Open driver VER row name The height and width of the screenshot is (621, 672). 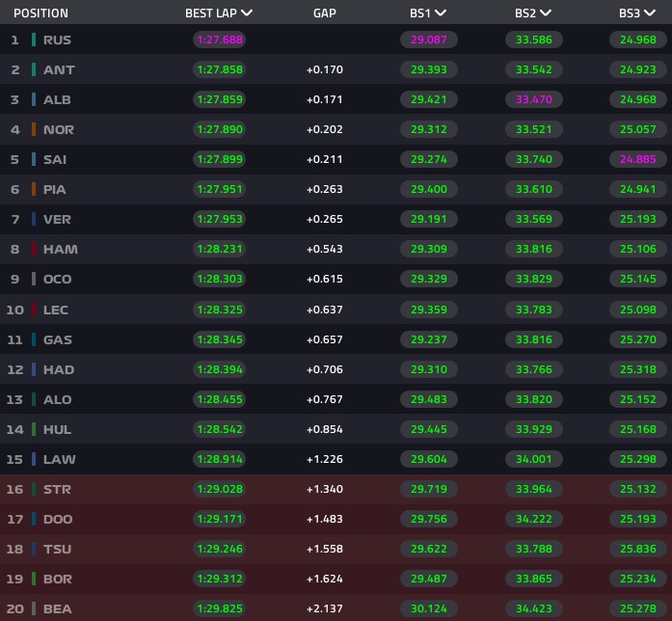pos(57,220)
